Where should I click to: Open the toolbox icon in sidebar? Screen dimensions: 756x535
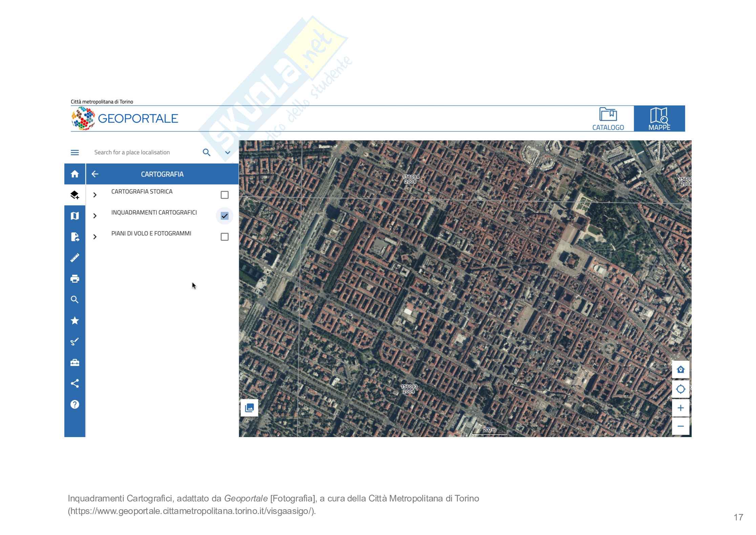pyautogui.click(x=75, y=363)
